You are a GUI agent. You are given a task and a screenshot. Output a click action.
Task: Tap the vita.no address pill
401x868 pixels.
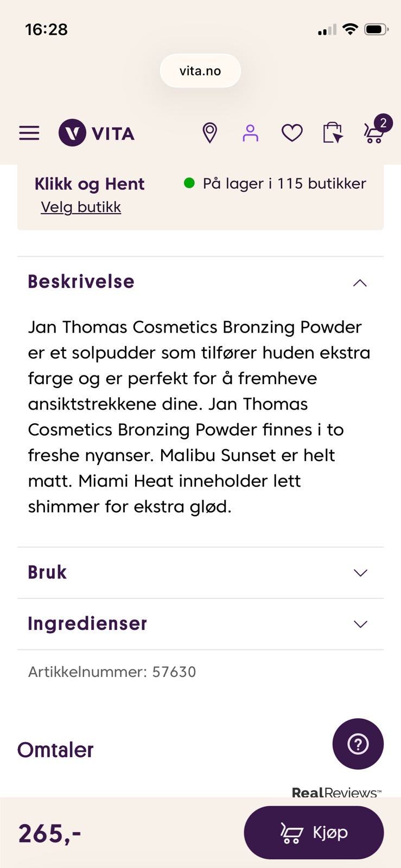pos(200,71)
